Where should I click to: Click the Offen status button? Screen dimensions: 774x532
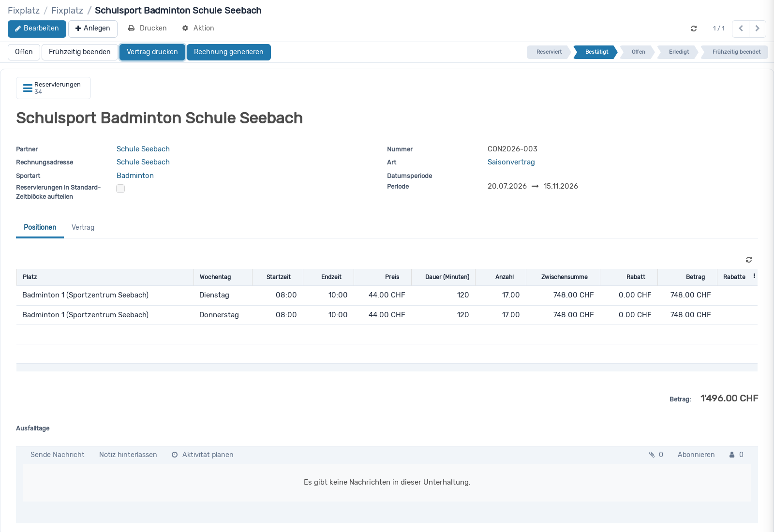[24, 52]
